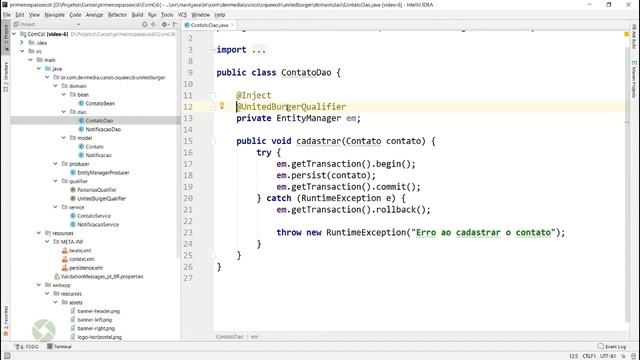Screen dimensions: 640x360
Task: Collapse the assets folder
Action: [x=56, y=302]
